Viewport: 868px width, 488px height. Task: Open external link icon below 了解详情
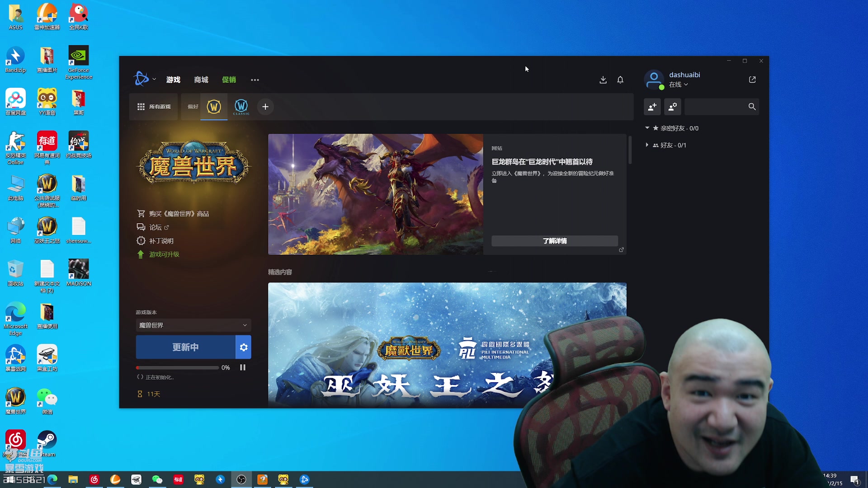click(x=621, y=250)
